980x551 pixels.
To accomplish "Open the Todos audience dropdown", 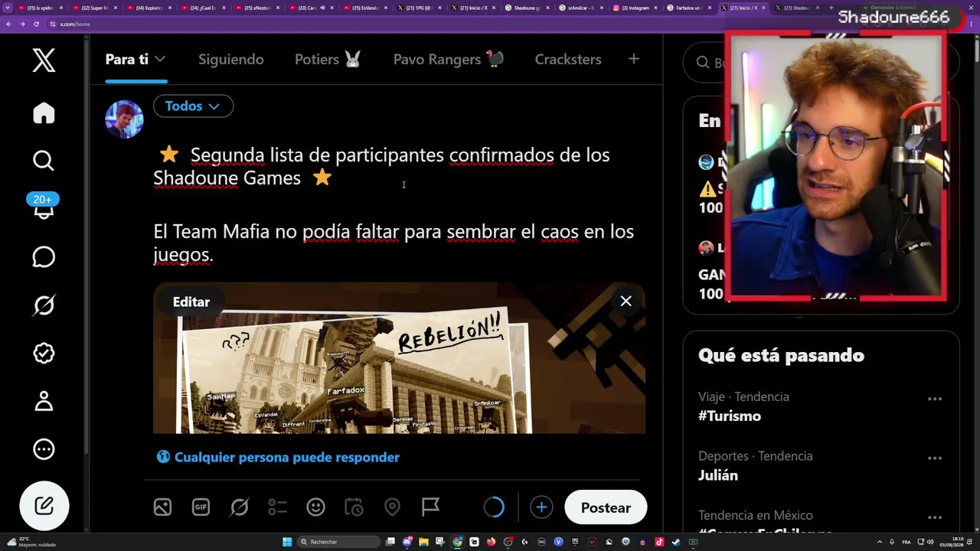I will click(x=193, y=106).
